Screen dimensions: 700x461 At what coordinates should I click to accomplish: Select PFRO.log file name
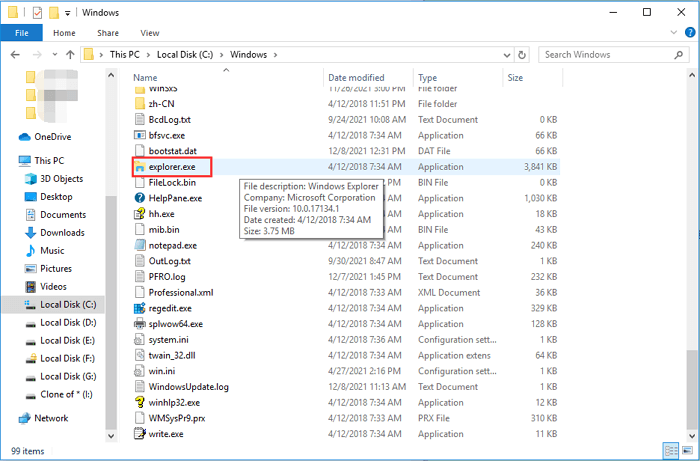167,277
